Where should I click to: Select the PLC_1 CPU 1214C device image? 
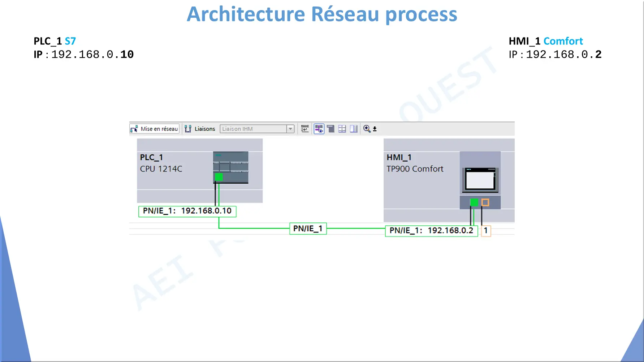[x=230, y=167]
